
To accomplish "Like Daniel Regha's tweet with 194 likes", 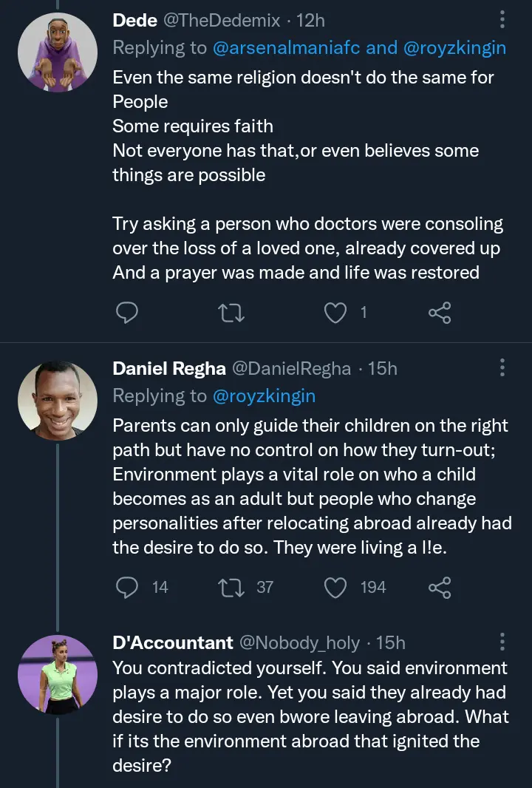I will pyautogui.click(x=336, y=587).
